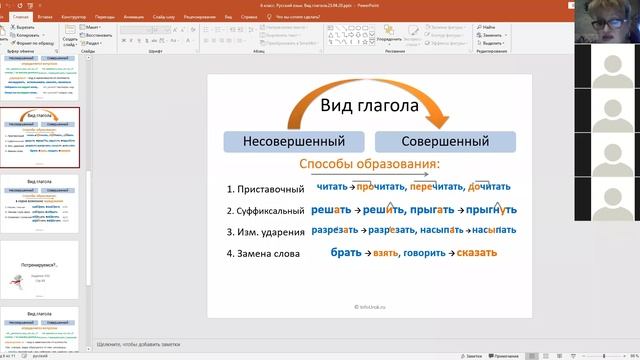Select the highlighted Вид глагола slide thumbnail
Image resolution: width=640 pixels, height=360 pixels.
(x=40, y=138)
